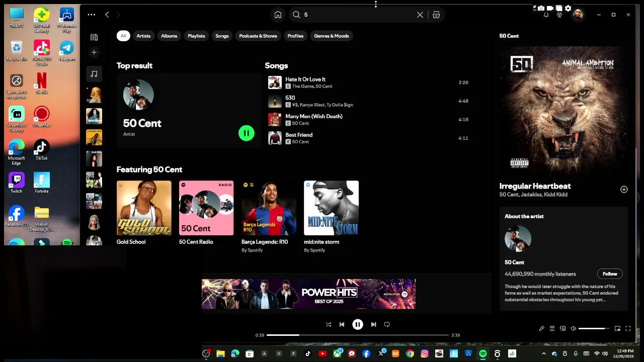Open YouTube from taskbar
Image resolution: width=644 pixels, height=362 pixels.
(x=323, y=354)
